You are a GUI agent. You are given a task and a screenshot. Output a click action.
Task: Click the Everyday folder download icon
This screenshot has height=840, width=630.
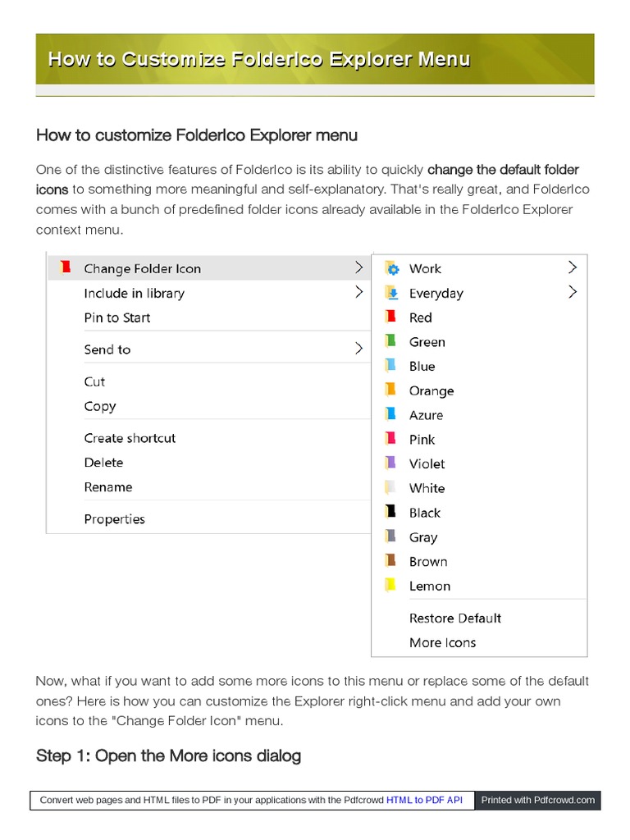pos(391,293)
